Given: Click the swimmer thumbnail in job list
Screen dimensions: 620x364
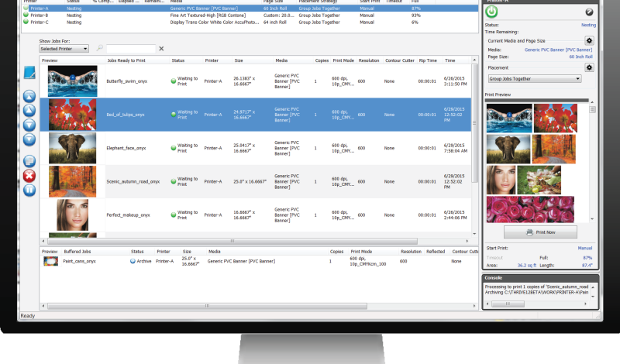Looking at the screenshot, I should pyautogui.click(x=72, y=81).
